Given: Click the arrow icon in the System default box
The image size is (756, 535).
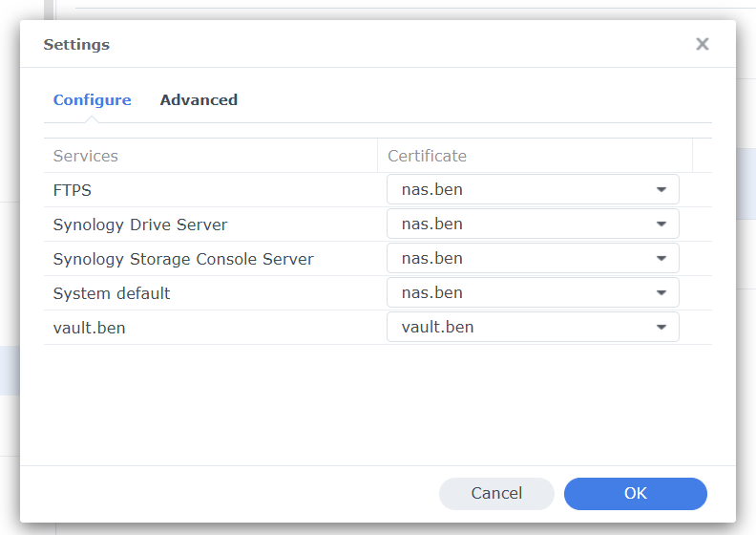Looking at the screenshot, I should coord(661,292).
